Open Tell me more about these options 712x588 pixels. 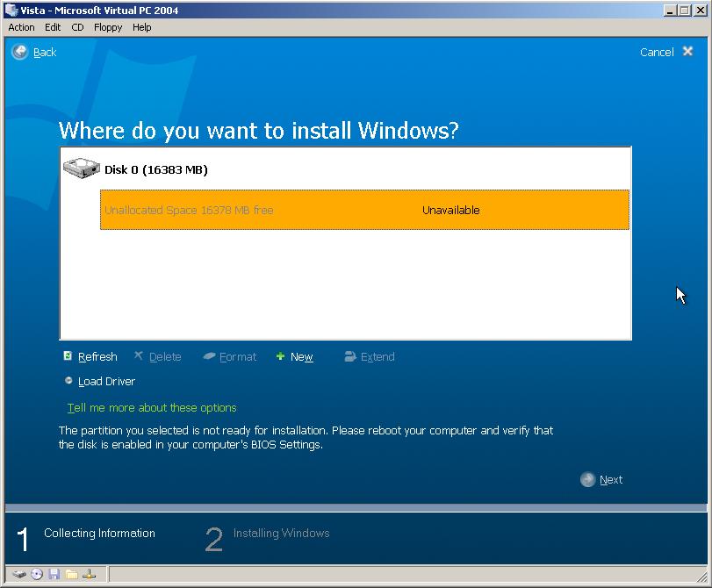pos(152,408)
